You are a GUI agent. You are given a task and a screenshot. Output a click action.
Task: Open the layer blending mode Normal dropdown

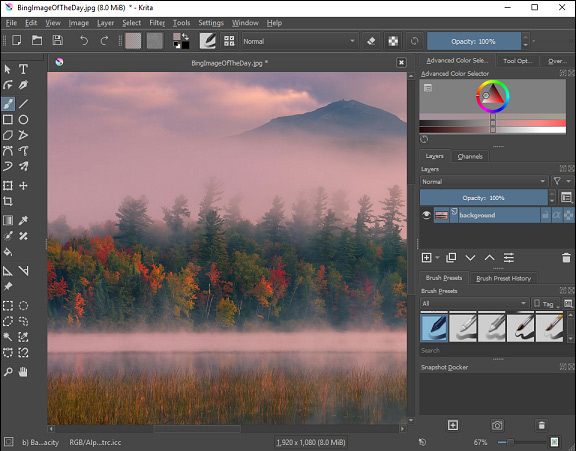(483, 181)
